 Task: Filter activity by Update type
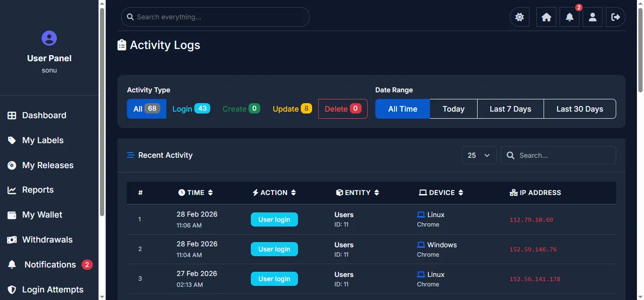[x=292, y=109]
